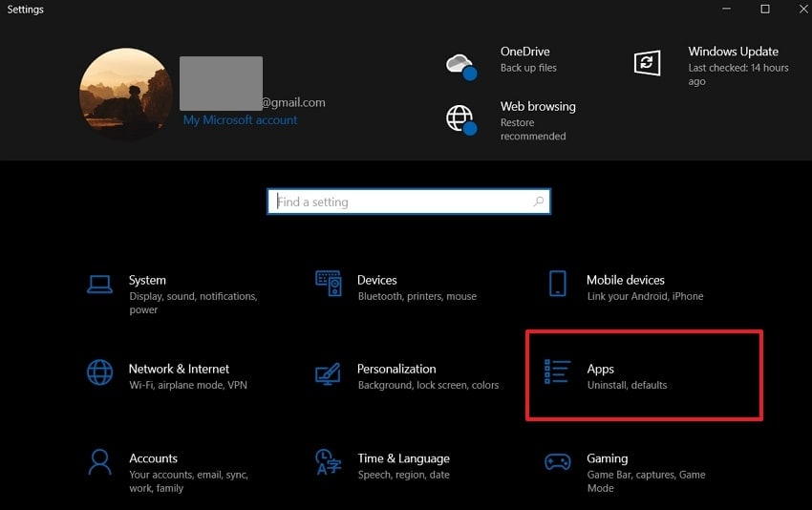Click 'Uninstall, defaults' text
The image size is (812, 510).
click(627, 385)
